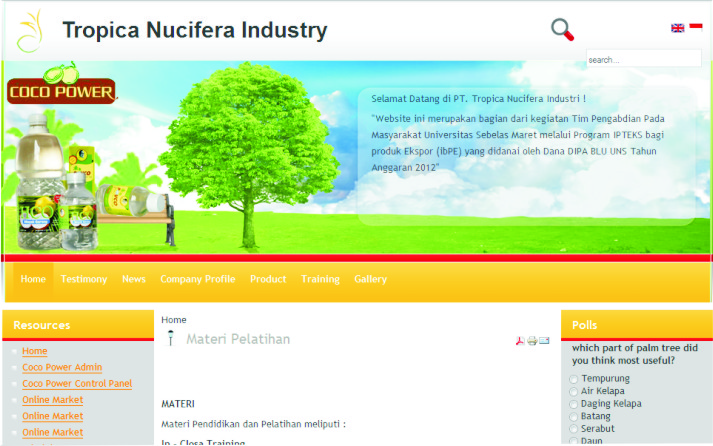Open the Coco Power Control Panel link
Screen dimensions: 713x446
77,384
